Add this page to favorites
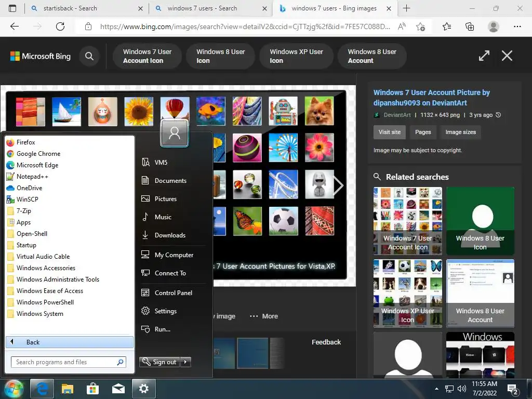The height and width of the screenshot is (399, 532). tap(420, 26)
